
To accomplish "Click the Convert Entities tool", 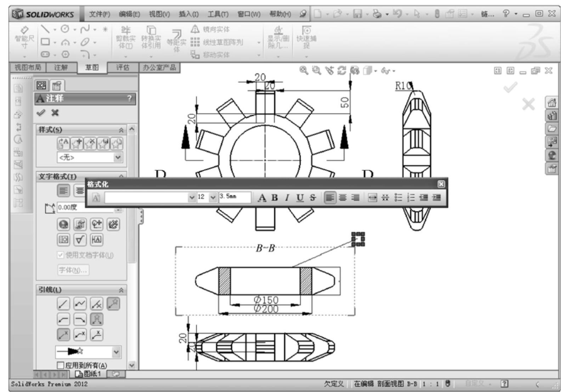I will 151,38.
